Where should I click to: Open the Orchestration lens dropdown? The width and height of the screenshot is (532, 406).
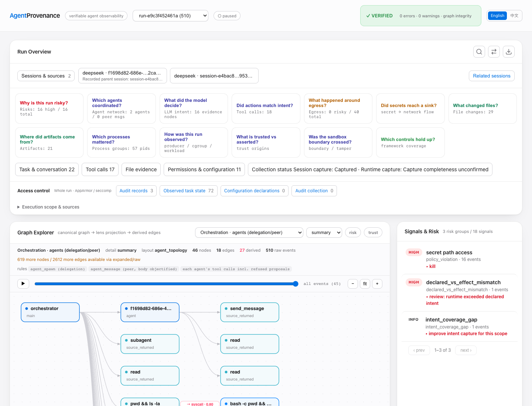tap(249, 233)
